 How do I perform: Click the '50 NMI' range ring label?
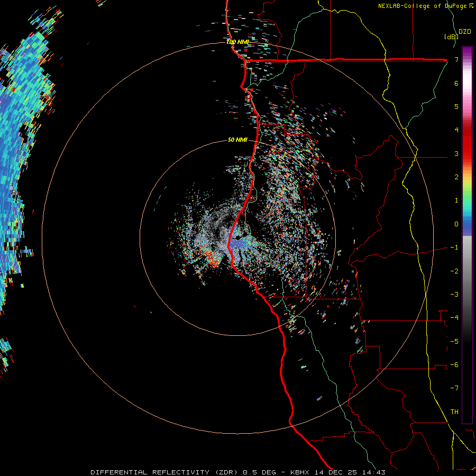[x=237, y=140]
